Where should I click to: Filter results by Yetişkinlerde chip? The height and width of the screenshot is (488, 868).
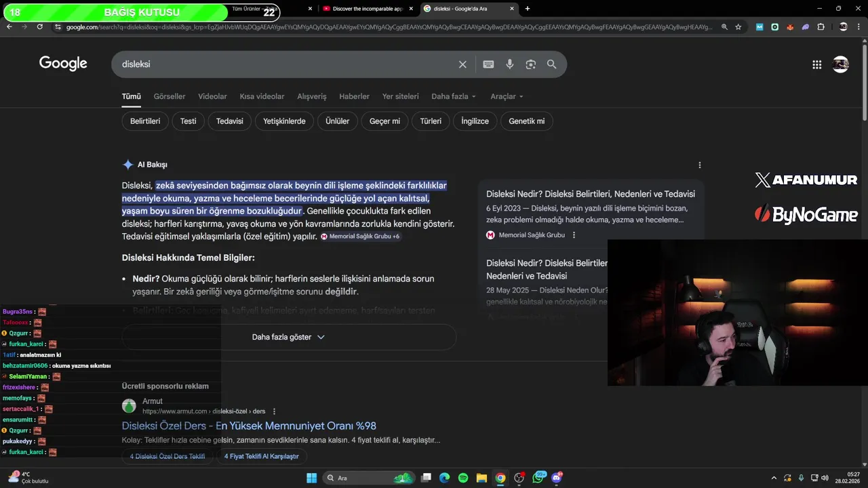(x=284, y=121)
